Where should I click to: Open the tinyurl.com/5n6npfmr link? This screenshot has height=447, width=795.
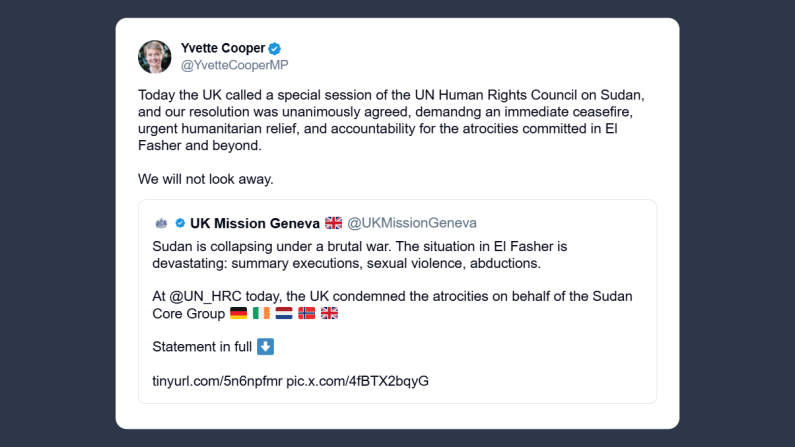pos(217,381)
